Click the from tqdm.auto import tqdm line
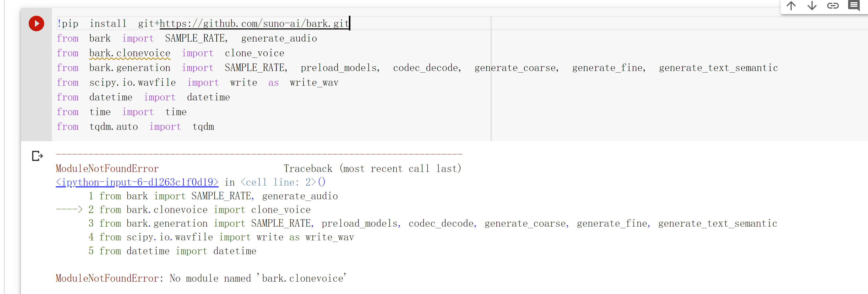 point(135,127)
